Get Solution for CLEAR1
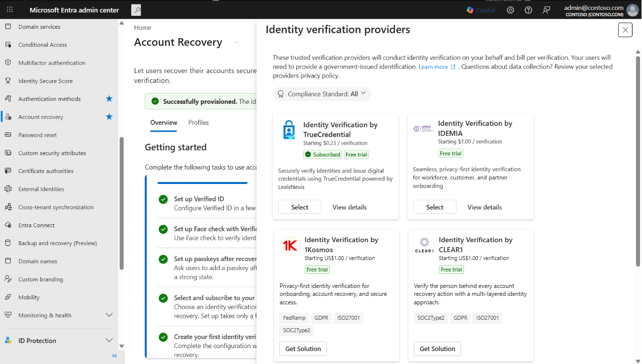 tap(437, 349)
